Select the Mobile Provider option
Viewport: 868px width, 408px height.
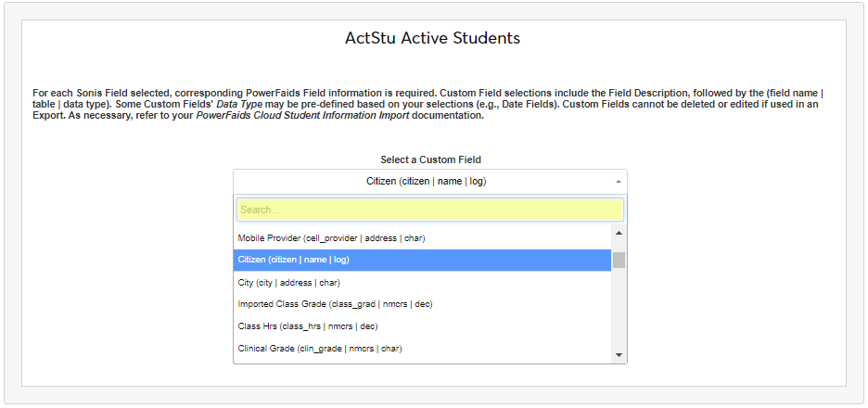point(331,238)
